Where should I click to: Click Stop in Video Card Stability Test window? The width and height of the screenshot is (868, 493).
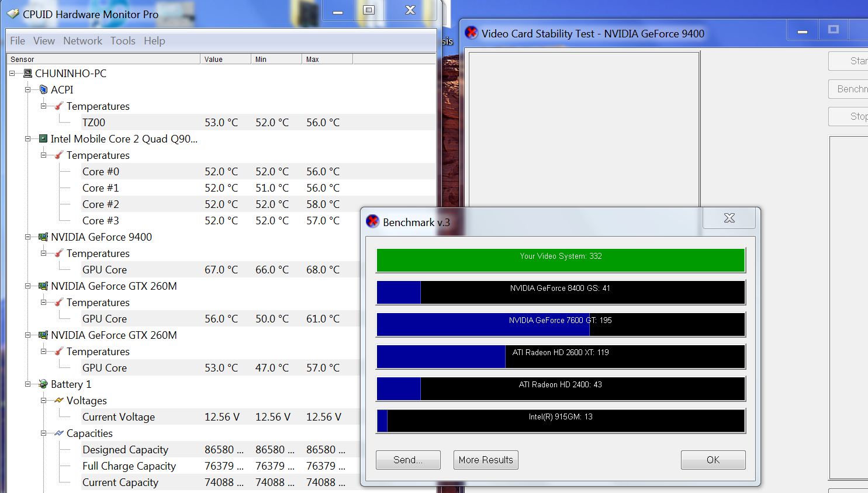click(849, 116)
